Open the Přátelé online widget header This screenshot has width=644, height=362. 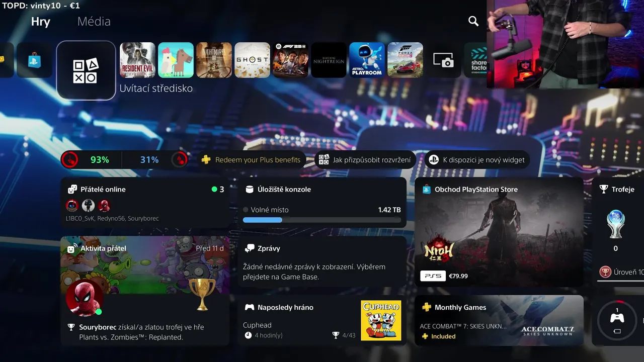tap(103, 190)
